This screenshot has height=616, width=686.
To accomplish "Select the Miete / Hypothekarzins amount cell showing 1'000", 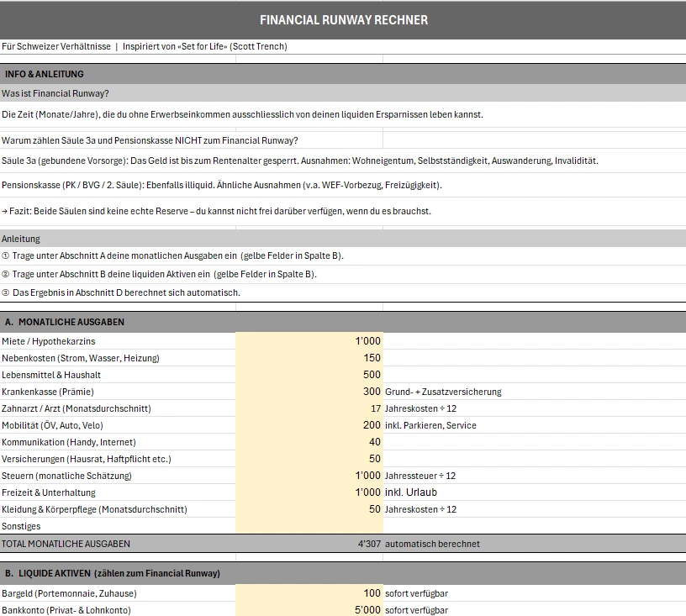I will click(x=309, y=341).
